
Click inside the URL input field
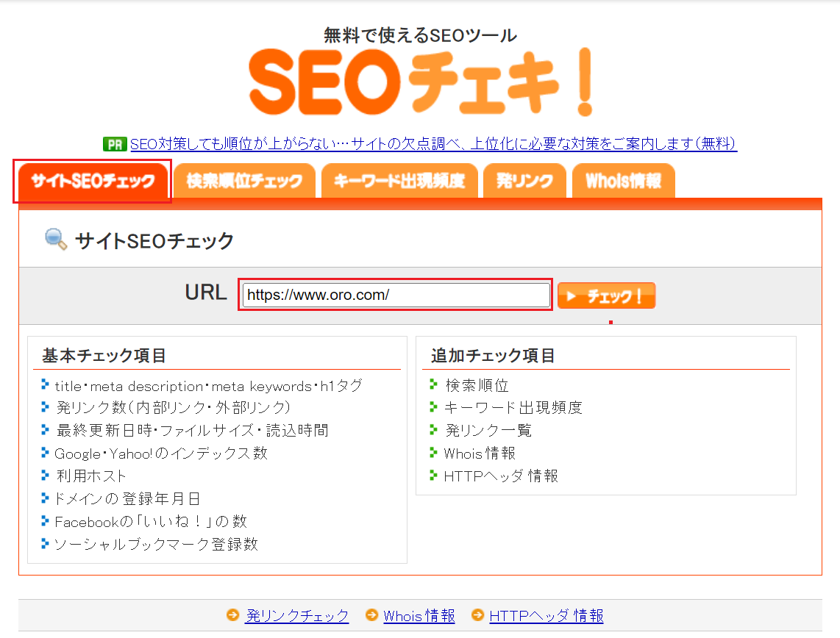(395, 295)
